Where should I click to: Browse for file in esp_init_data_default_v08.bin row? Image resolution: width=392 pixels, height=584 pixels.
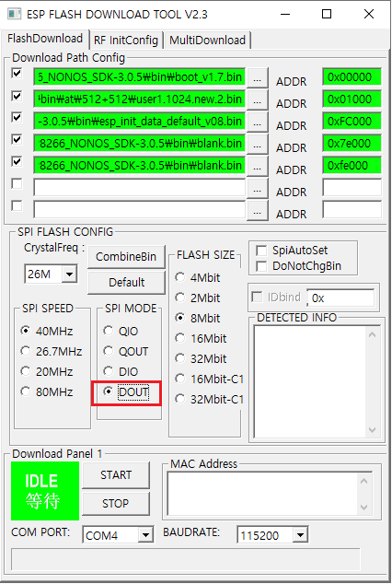tap(258, 122)
